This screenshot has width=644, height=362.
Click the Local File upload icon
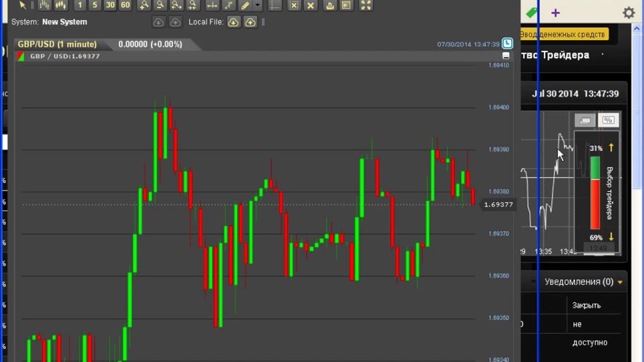250,22
